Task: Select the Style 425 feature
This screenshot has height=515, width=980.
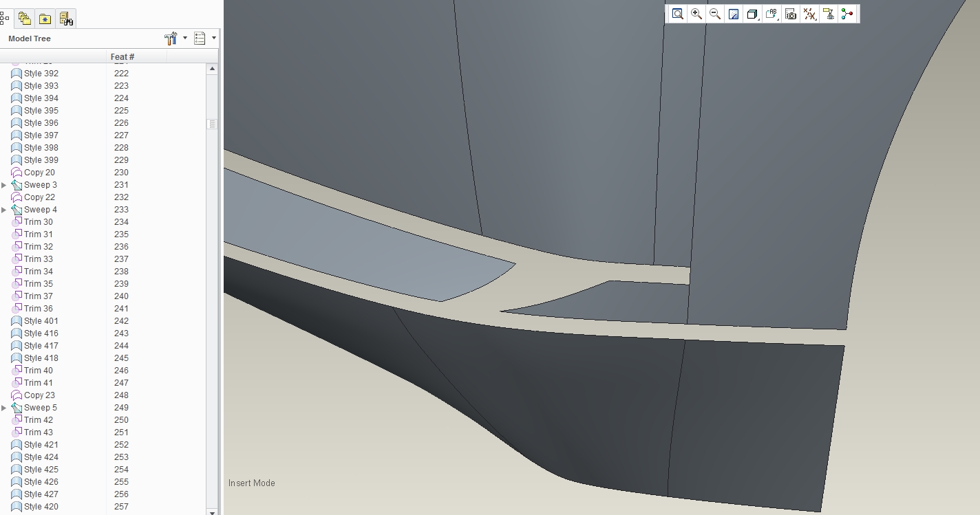Action: (x=41, y=470)
